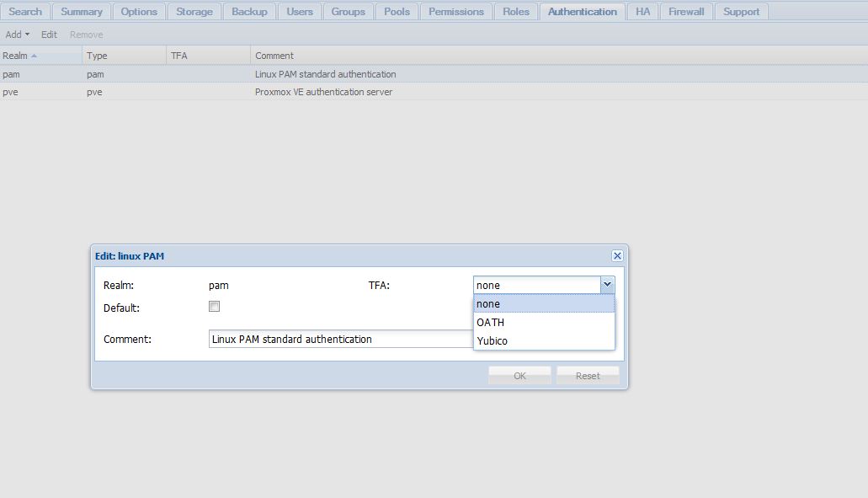868x498 pixels.
Task: Open the Permissions tab
Action: 455,12
